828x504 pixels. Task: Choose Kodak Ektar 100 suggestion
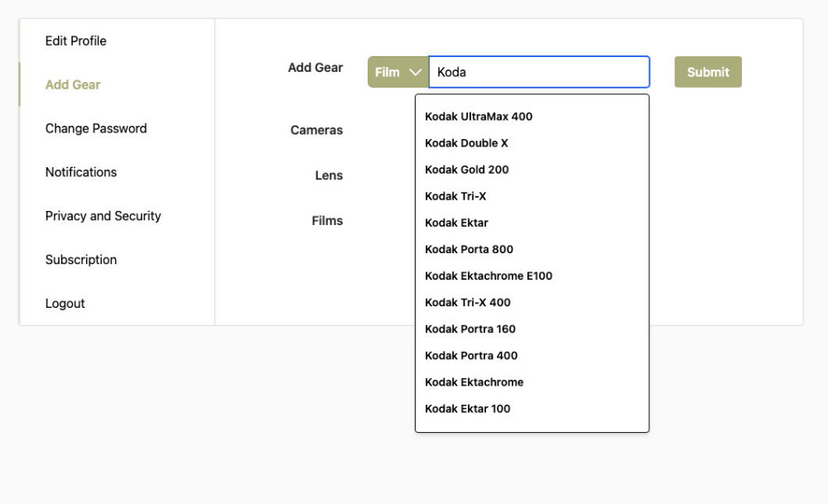[x=467, y=409]
